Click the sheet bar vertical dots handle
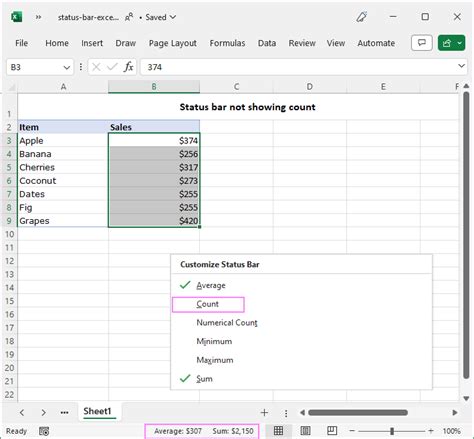Image resolution: width=474 pixels, height=439 pixels. pyautogui.click(x=286, y=413)
